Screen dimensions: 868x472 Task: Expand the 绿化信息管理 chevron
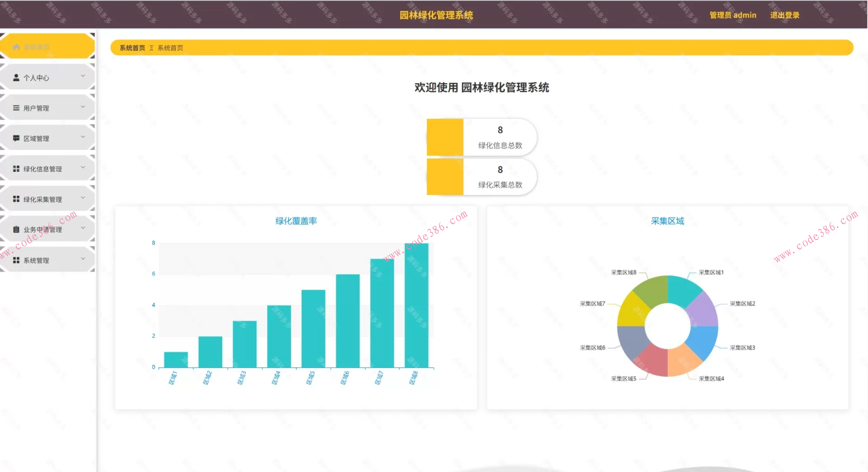click(x=83, y=167)
